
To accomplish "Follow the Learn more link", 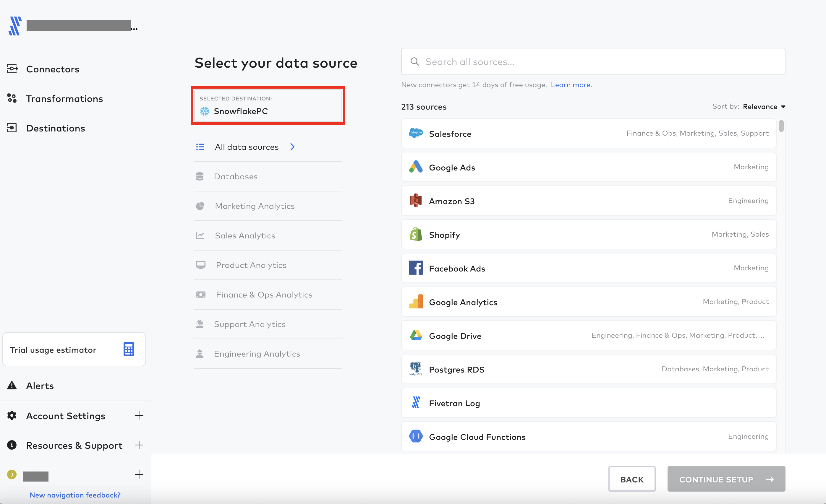I will click(x=571, y=85).
